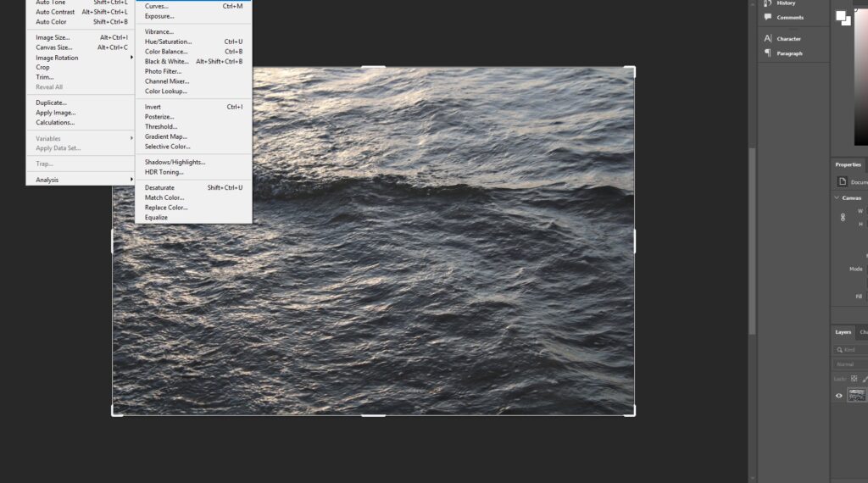Apply Invert adjustment
The width and height of the screenshot is (868, 483).
coord(193,107)
